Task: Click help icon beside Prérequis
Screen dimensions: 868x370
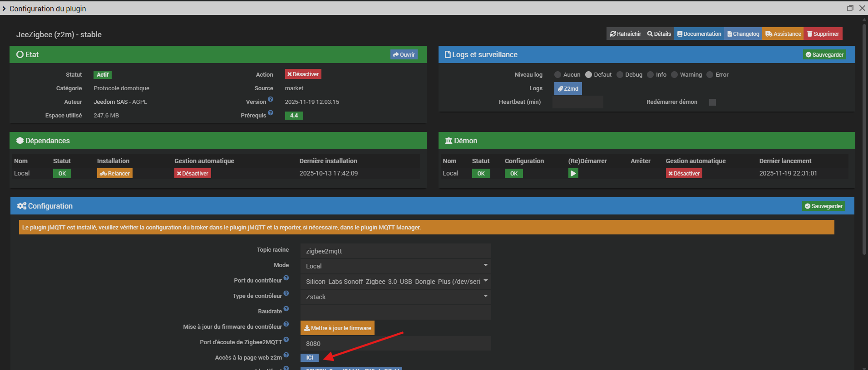Action: pos(271,113)
